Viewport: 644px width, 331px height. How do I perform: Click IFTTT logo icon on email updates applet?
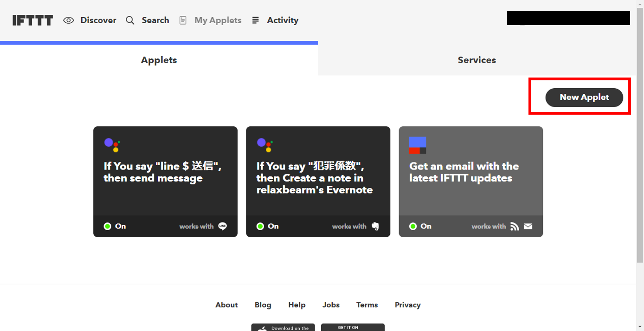(x=418, y=145)
